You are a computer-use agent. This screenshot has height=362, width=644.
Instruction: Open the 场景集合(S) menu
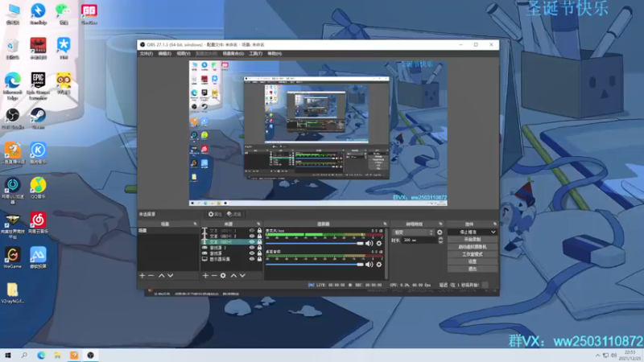pyautogui.click(x=233, y=54)
